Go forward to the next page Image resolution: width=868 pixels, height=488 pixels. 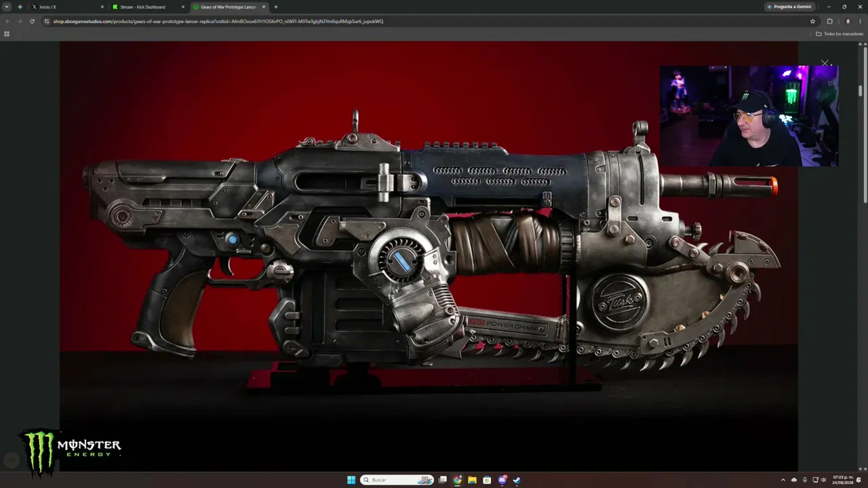20,21
